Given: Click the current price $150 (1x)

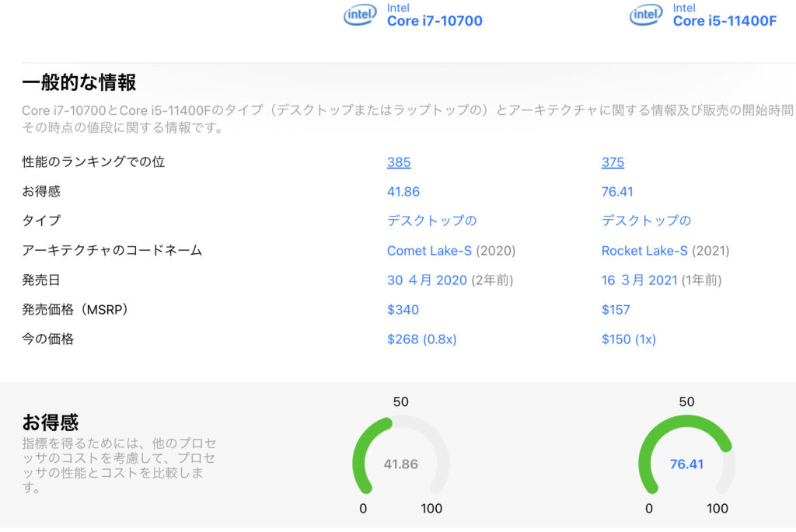Looking at the screenshot, I should (x=628, y=339).
